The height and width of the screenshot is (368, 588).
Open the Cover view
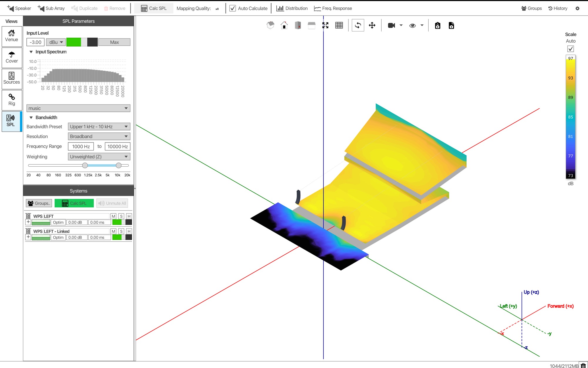[12, 58]
